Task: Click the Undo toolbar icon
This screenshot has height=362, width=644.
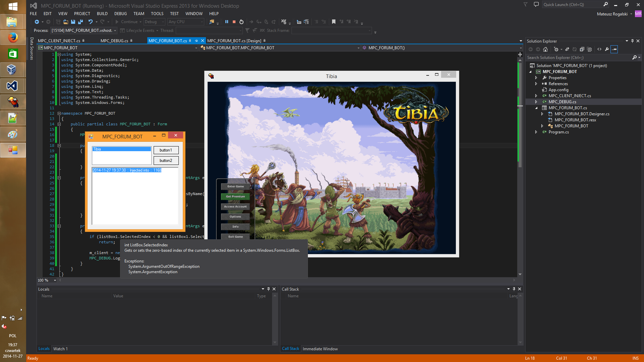Action: 91,22
